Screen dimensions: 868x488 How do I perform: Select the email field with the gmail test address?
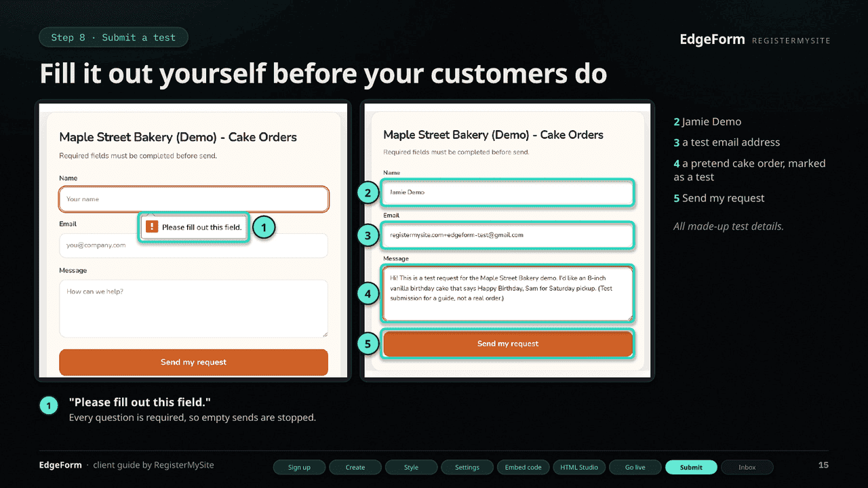(x=508, y=235)
